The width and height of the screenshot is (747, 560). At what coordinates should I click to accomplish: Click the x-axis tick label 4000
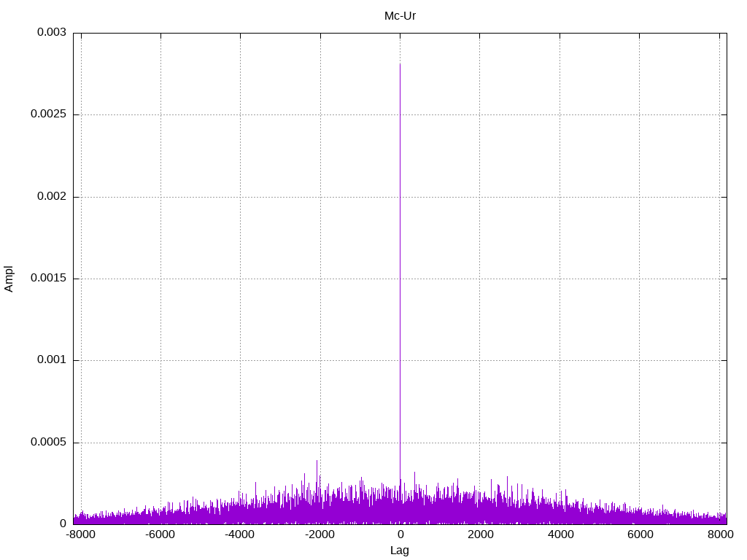point(560,534)
